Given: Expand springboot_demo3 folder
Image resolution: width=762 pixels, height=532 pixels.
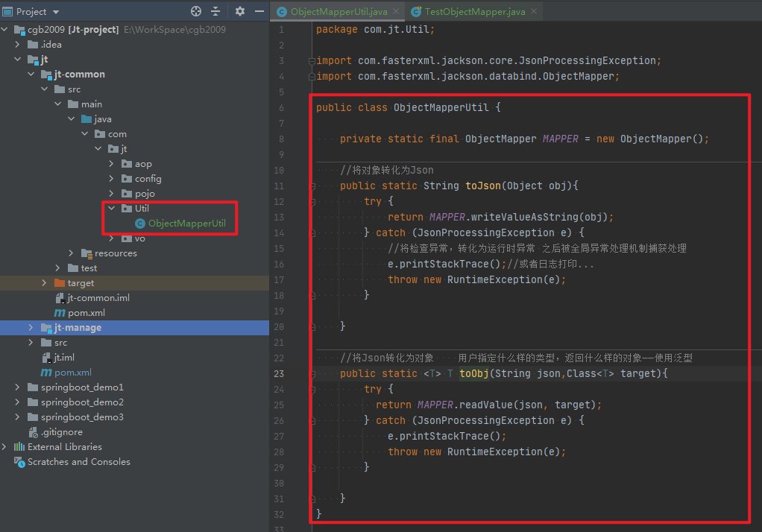Looking at the screenshot, I should [x=17, y=417].
